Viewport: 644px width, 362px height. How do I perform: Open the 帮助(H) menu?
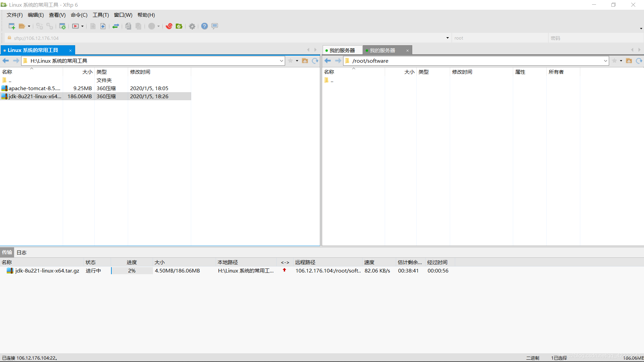tap(146, 15)
